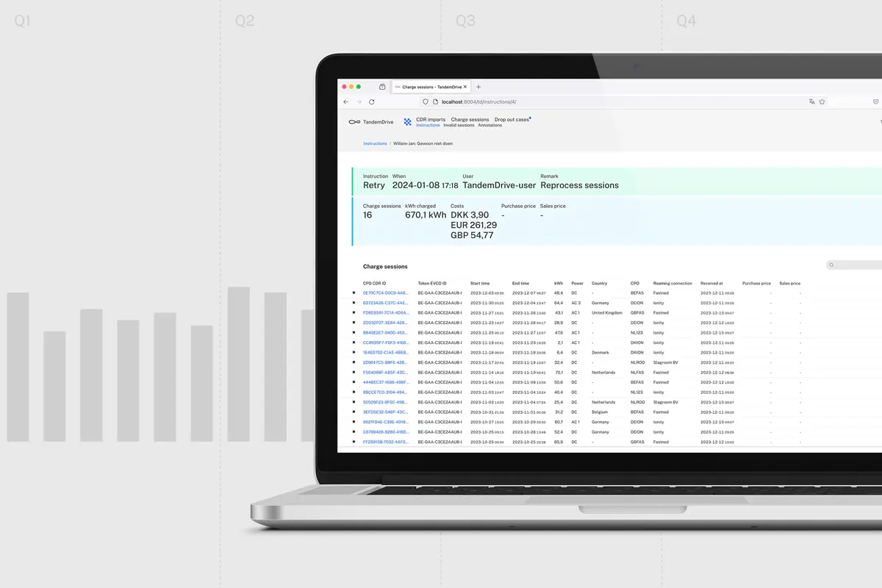Viewport: 882px width, 588px height.
Task: Open the Drop out cases menu item
Action: point(511,120)
